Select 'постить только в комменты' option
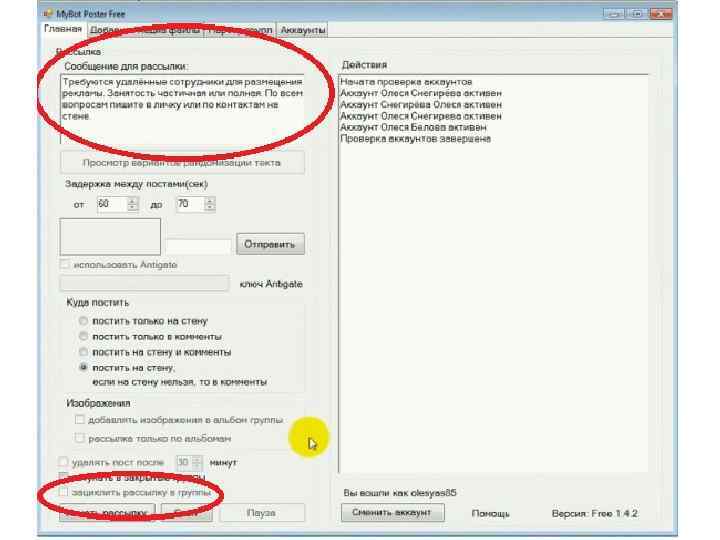The width and height of the screenshot is (720, 540). click(83, 336)
